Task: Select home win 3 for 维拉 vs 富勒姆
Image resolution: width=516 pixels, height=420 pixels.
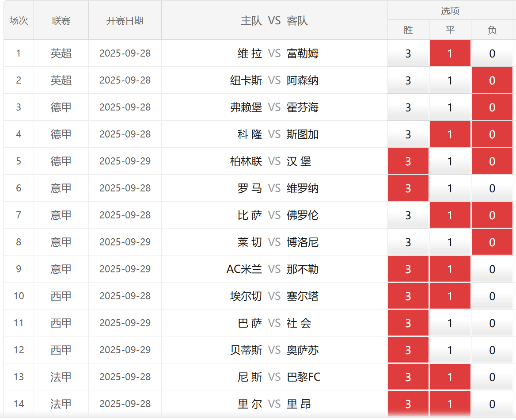Action: coord(408,53)
